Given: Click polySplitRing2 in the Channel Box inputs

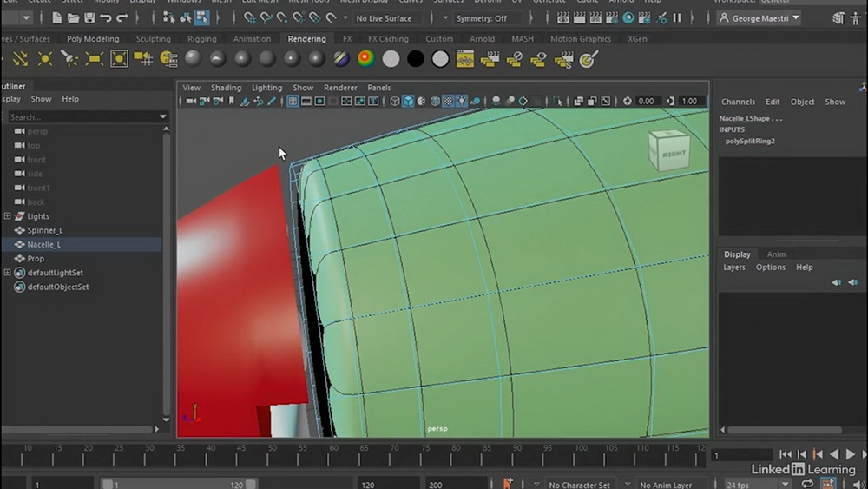Looking at the screenshot, I should pos(750,142).
